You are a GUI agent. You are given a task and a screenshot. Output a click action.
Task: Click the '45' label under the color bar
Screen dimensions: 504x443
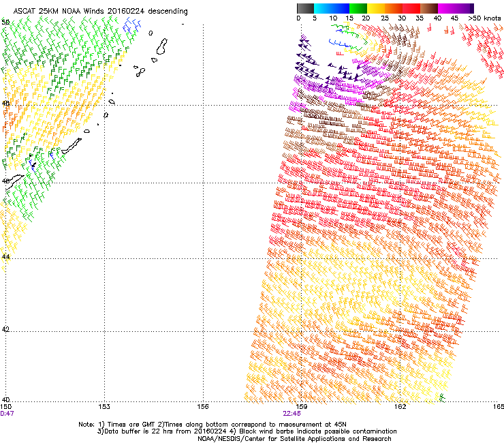[x=454, y=18]
